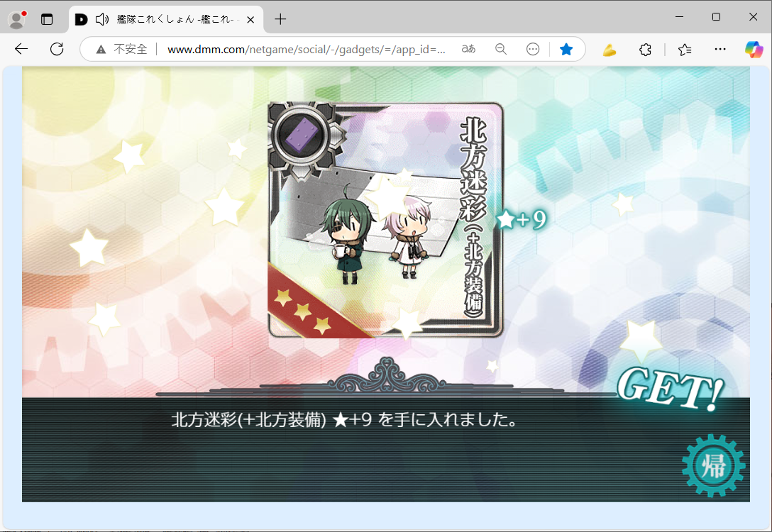Click the 不安全 not-secure warning indicator
This screenshot has height=532, width=772.
click(121, 49)
